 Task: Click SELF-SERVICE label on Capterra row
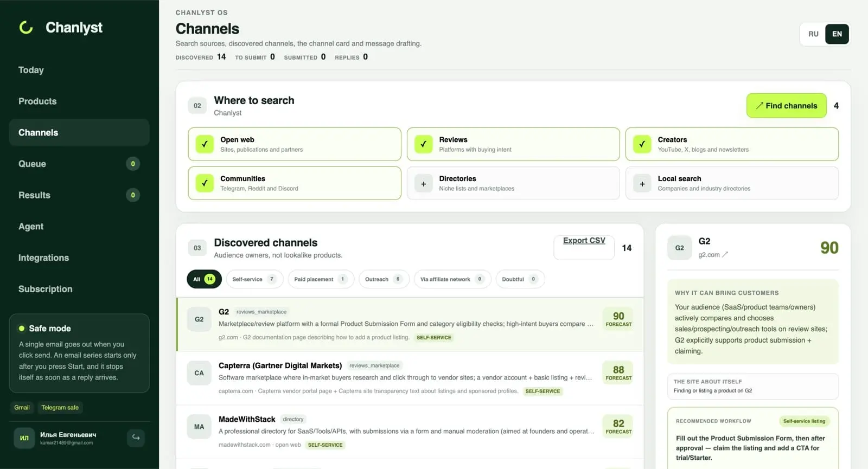click(542, 391)
